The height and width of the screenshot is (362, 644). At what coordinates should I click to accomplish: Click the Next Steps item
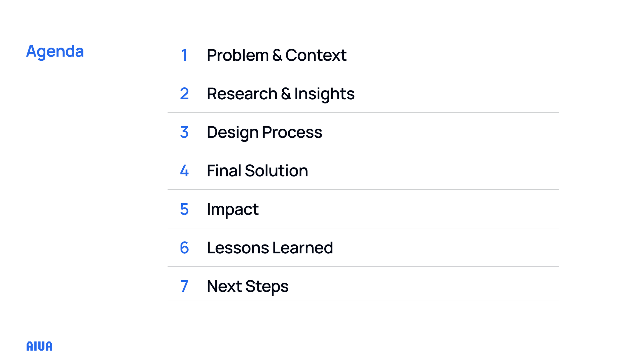pos(247,287)
